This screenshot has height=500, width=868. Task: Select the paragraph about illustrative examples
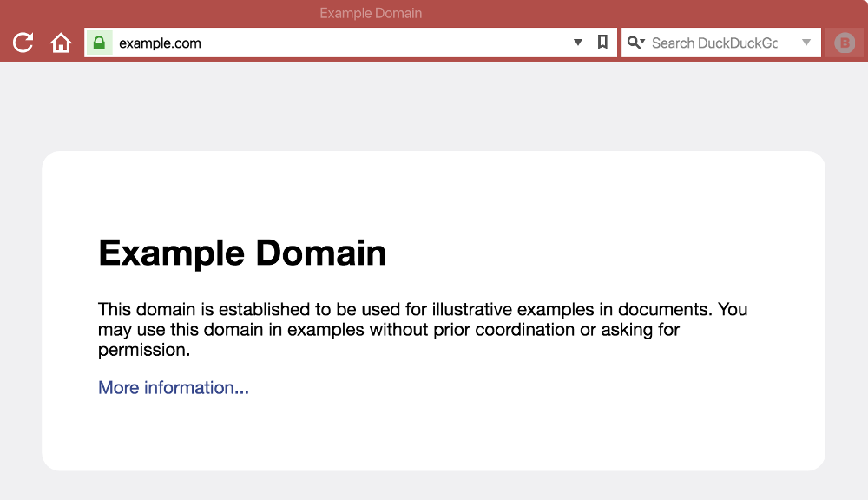[423, 329]
